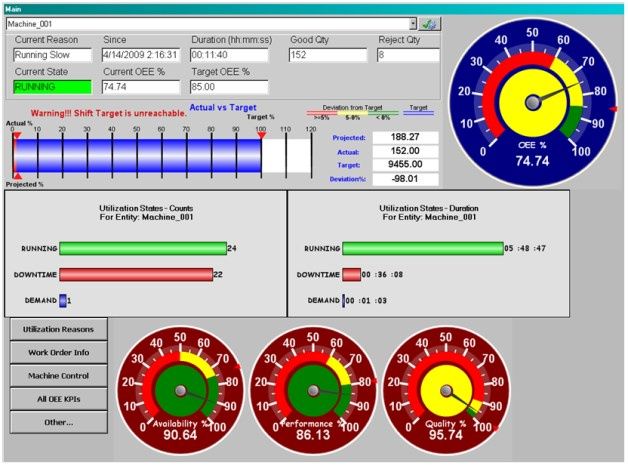This screenshot has height=466, width=628.
Task: Select the Current OEE % field 74.74
Action: 141,87
